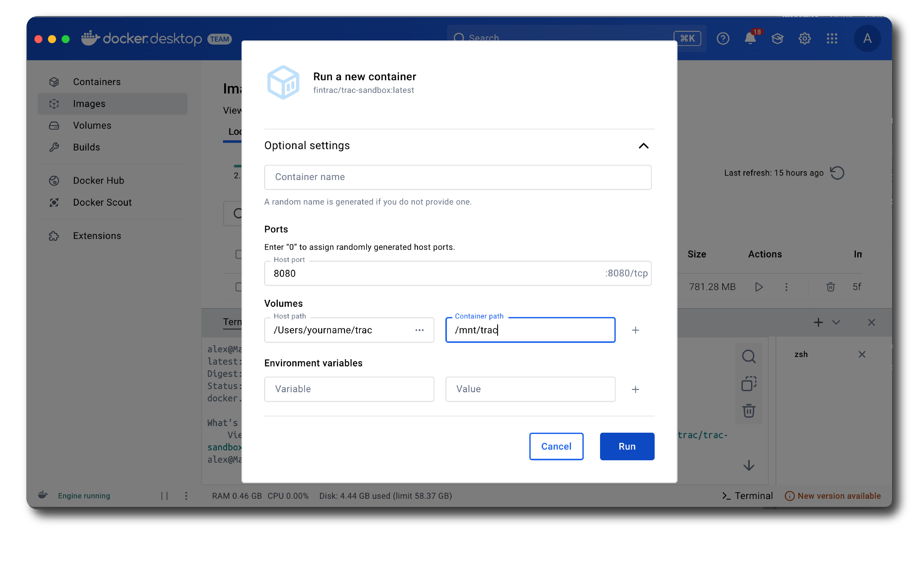
Task: Open the Learning center graduation cap icon
Action: click(x=777, y=38)
